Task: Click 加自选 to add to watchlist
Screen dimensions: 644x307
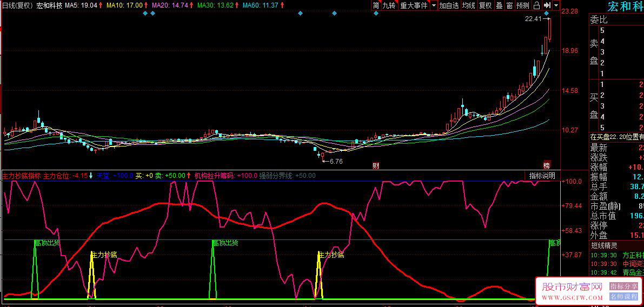Action: pos(449,5)
